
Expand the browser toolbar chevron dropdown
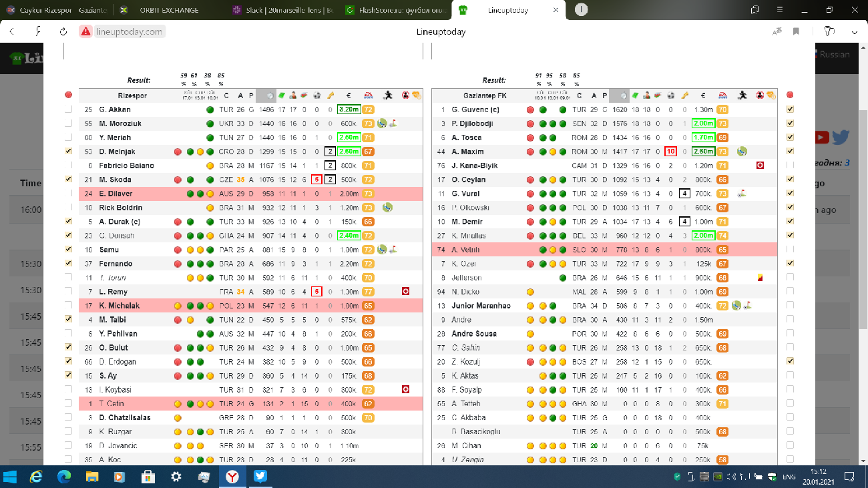point(854,31)
